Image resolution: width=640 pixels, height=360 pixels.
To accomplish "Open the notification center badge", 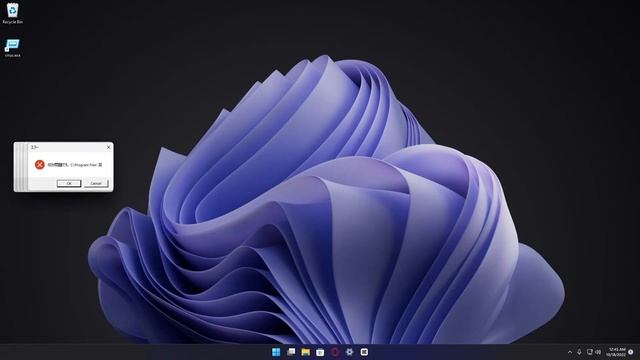I will pyautogui.click(x=631, y=352).
